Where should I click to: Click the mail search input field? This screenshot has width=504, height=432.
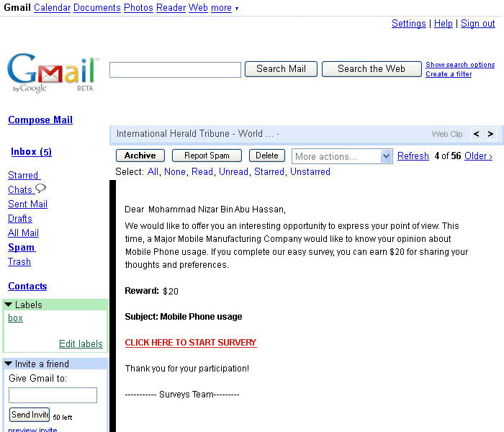point(175,70)
